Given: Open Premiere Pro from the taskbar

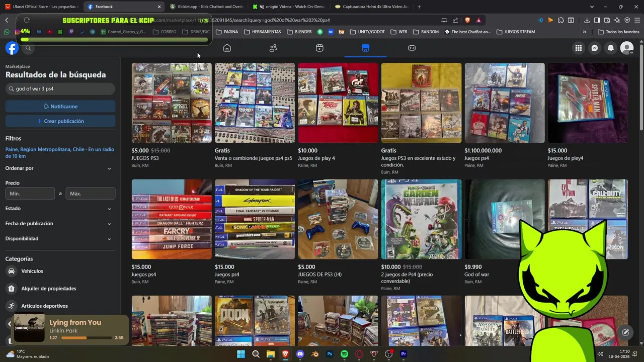Looking at the screenshot, I should point(404,354).
